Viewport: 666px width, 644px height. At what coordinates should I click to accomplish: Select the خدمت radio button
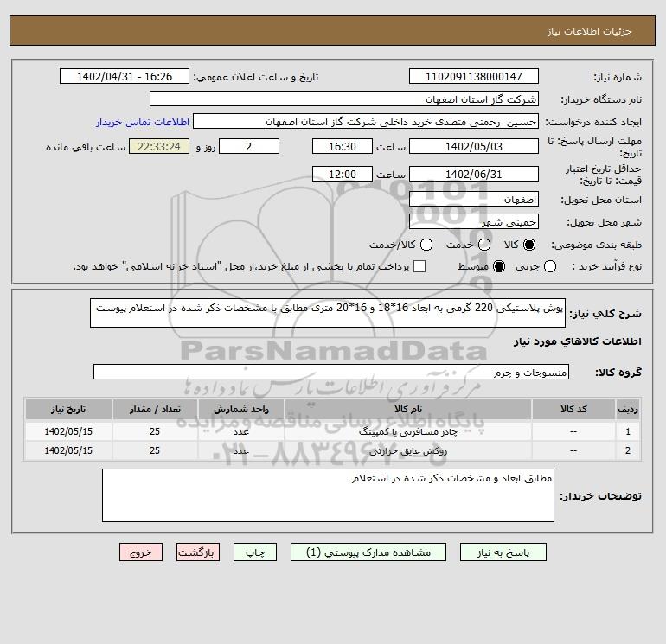point(484,245)
